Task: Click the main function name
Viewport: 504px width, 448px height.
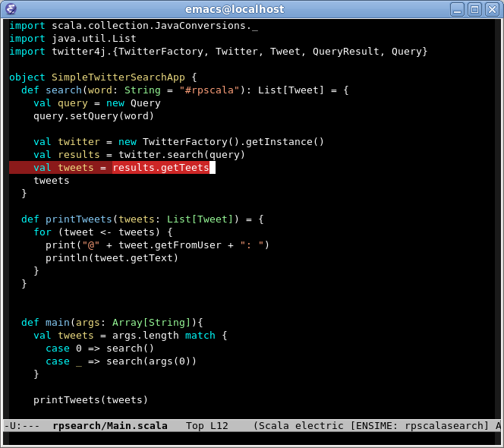Action: 58,323
